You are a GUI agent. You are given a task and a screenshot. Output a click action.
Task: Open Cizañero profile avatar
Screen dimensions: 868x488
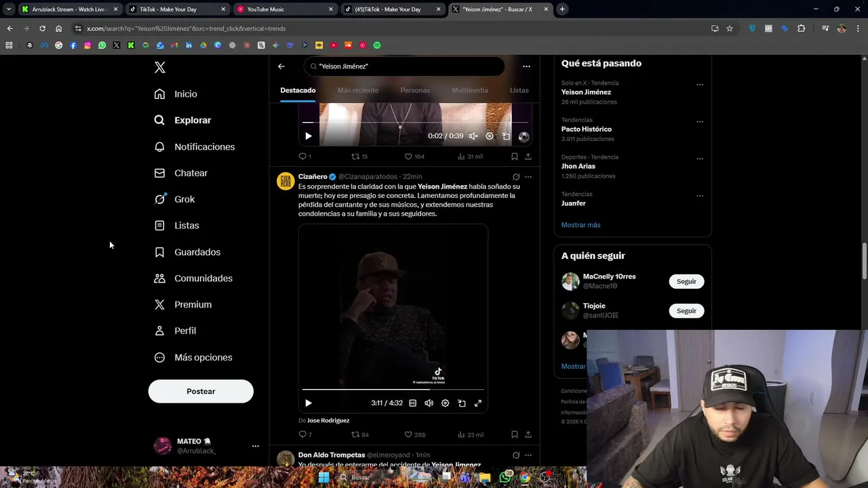click(x=285, y=181)
